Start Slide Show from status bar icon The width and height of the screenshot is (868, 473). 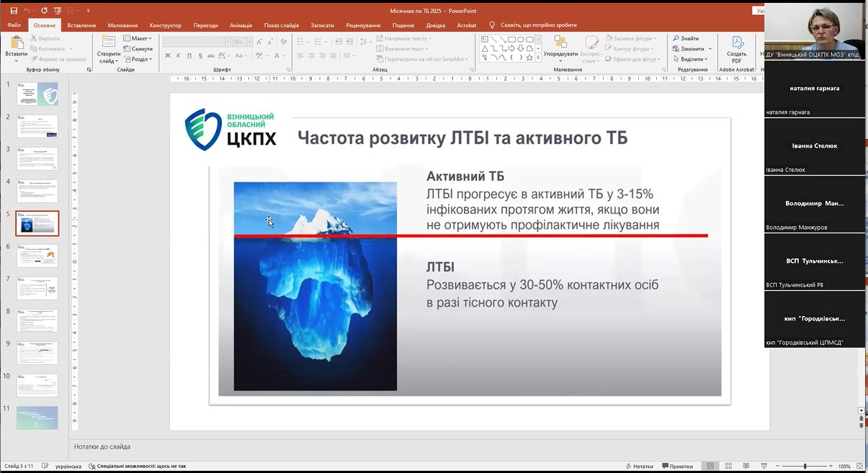pos(764,466)
